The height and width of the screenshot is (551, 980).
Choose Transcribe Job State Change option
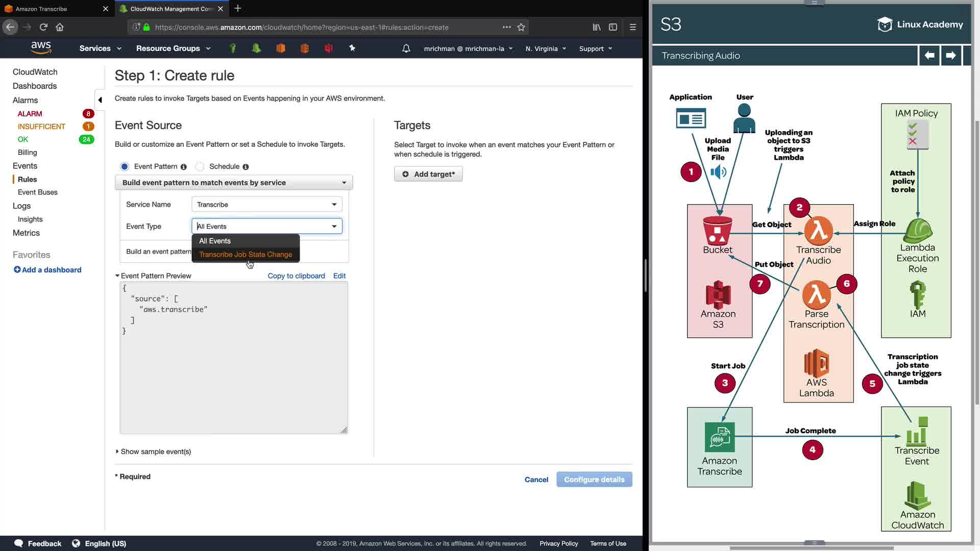coord(246,255)
